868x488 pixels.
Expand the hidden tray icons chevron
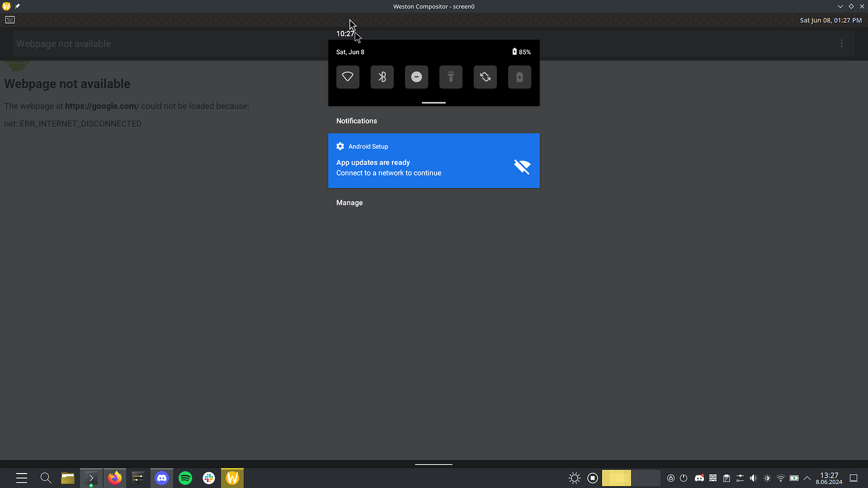[807, 478]
